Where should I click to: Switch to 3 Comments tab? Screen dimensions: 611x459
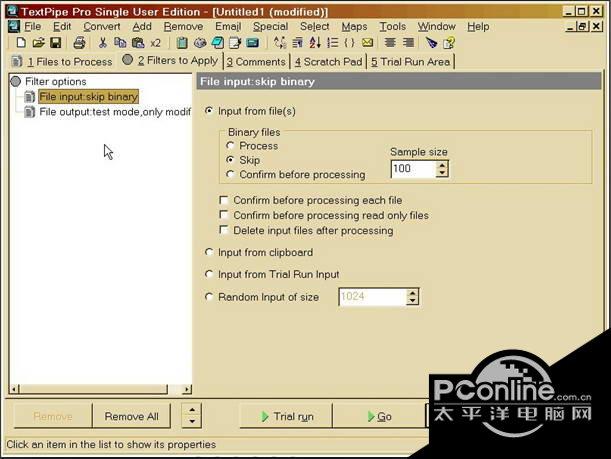point(256,62)
